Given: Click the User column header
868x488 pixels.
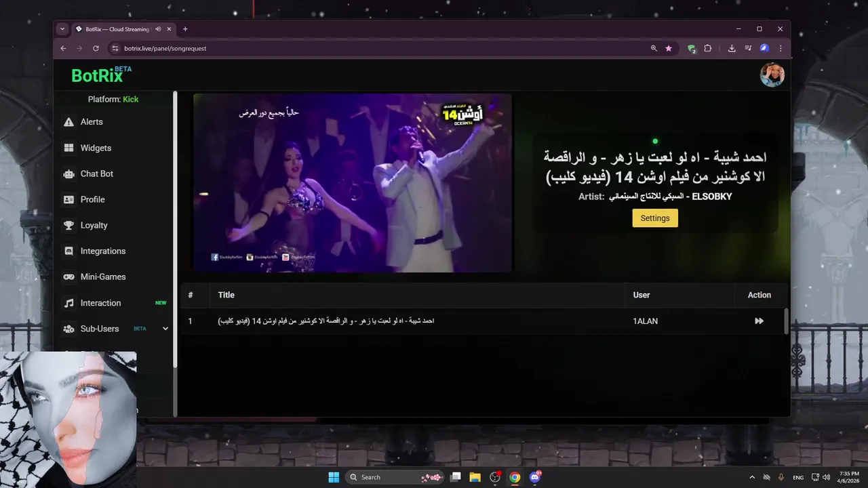Looking at the screenshot, I should (x=642, y=295).
